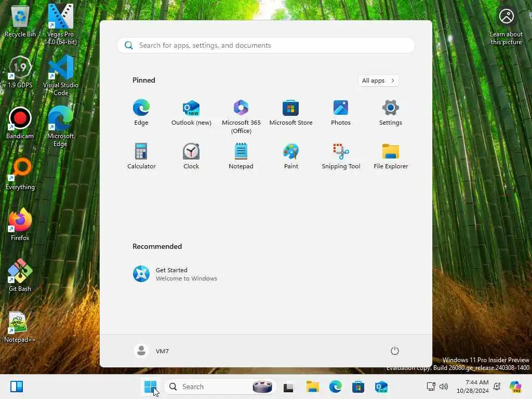Open Microsoft Store from taskbar

click(358, 387)
